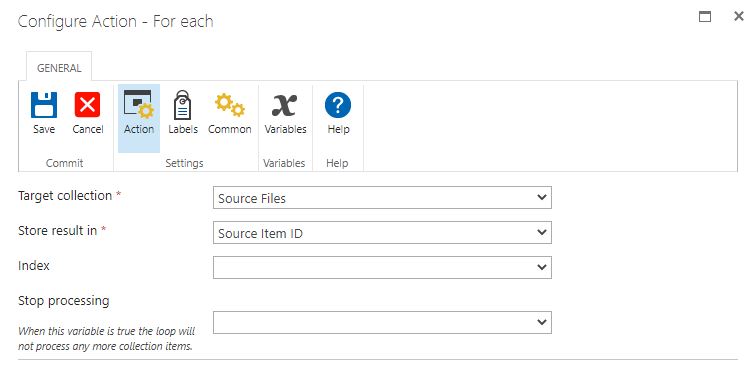Click inside the empty Index field
The width and height of the screenshot is (754, 384).
point(382,268)
